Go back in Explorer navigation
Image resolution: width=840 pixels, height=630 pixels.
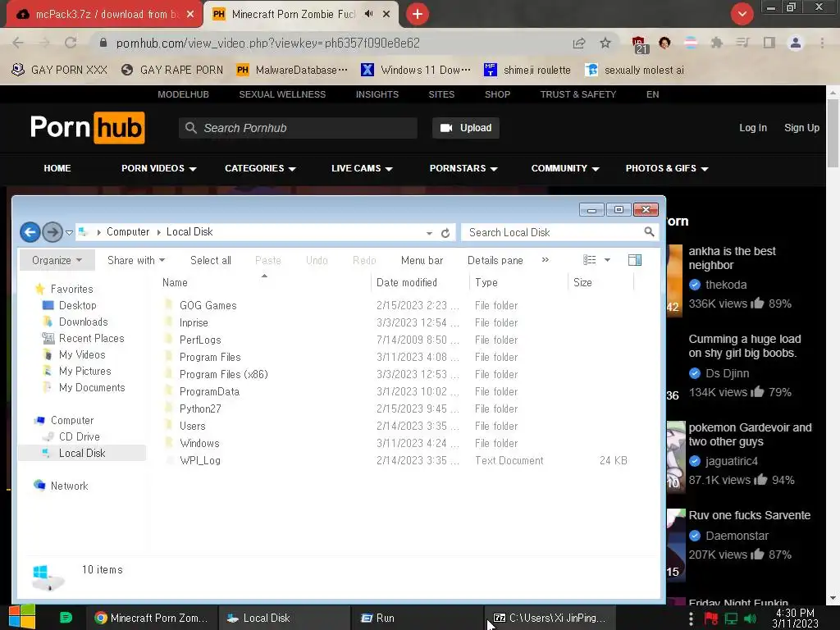[x=30, y=232]
